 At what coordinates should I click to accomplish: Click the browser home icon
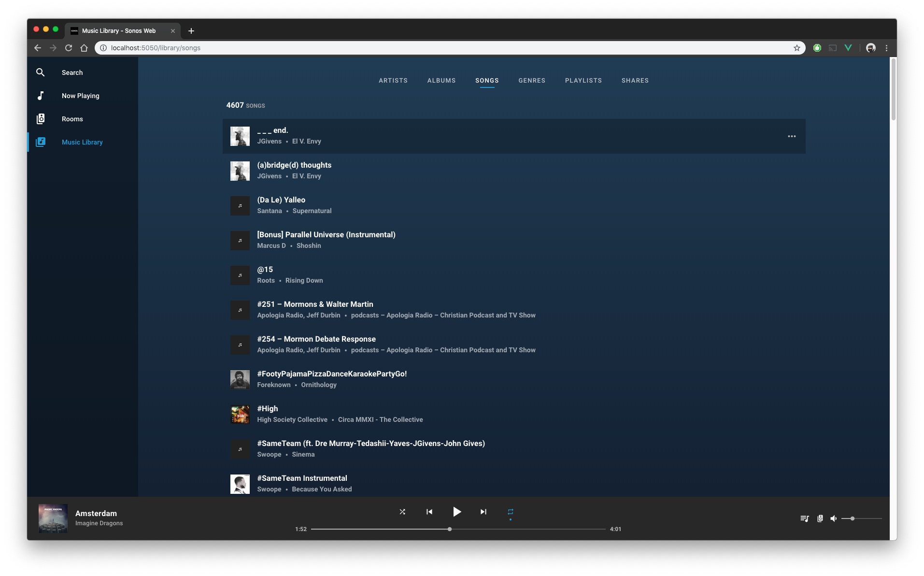click(84, 48)
